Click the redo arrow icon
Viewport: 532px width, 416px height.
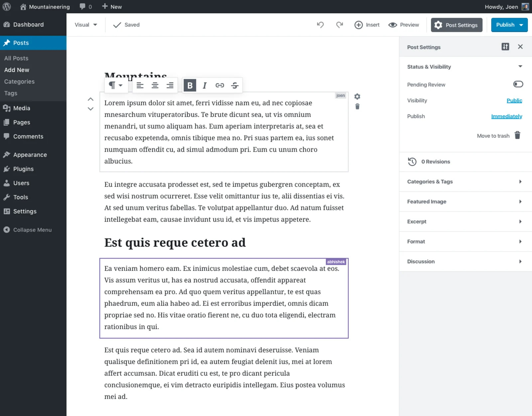click(x=339, y=25)
